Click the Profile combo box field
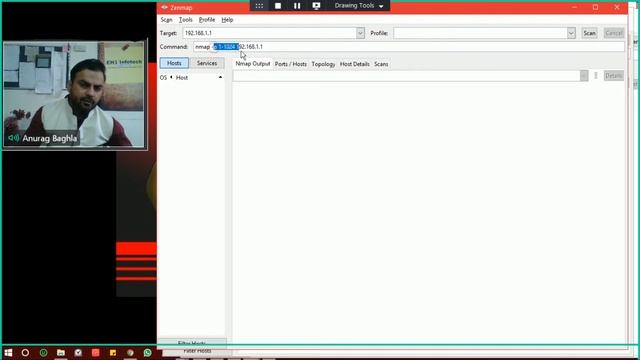This screenshot has height=360, width=640. pos(480,33)
